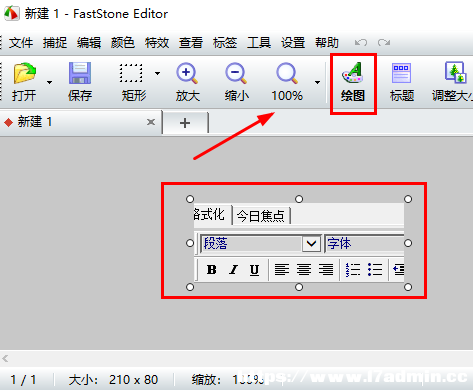
Task: Expand the arrow next to 100%
Action: 317,82
